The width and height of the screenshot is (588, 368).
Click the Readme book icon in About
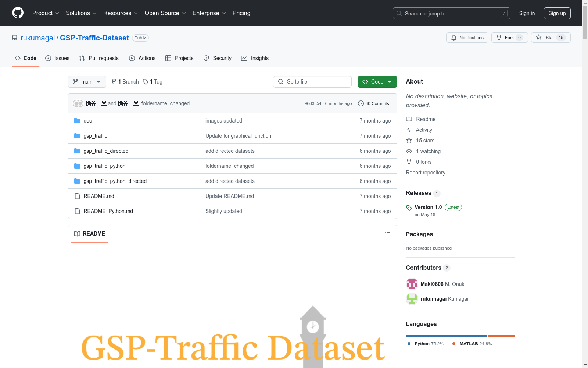(x=409, y=119)
